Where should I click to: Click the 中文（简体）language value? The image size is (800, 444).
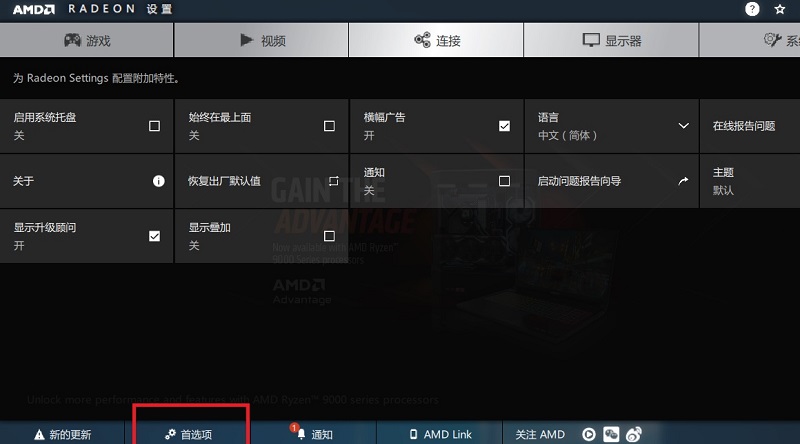tap(567, 135)
